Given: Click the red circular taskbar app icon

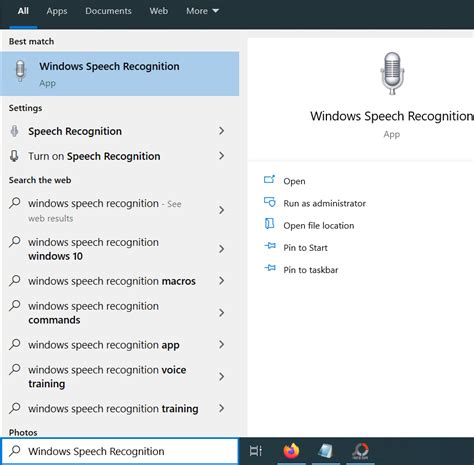Looking at the screenshot, I should [x=360, y=451].
